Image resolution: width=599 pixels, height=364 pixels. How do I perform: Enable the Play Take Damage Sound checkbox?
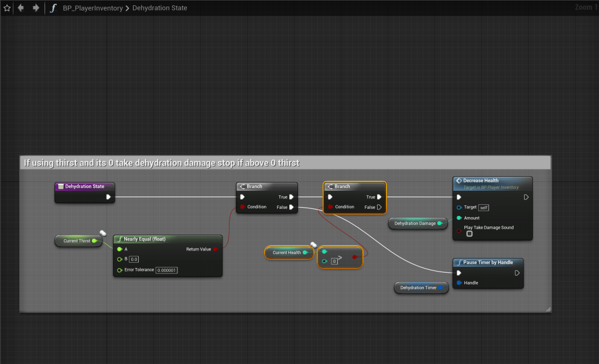[x=470, y=234]
